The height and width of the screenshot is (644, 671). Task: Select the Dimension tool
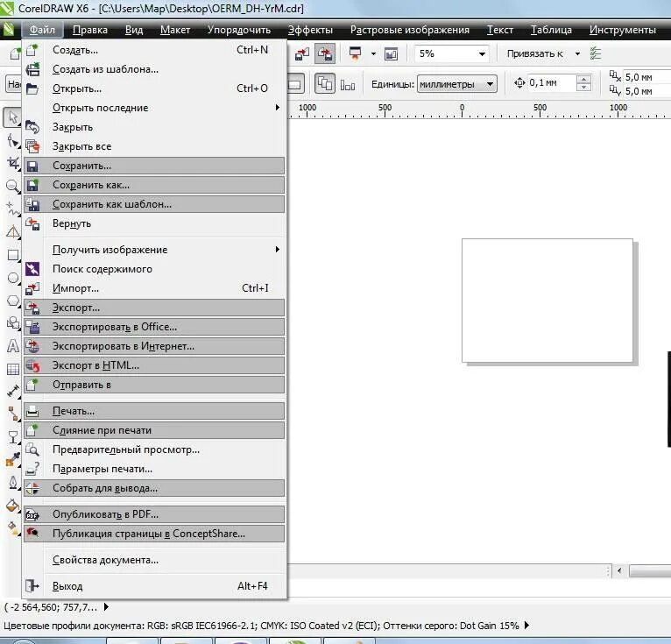tap(12, 391)
